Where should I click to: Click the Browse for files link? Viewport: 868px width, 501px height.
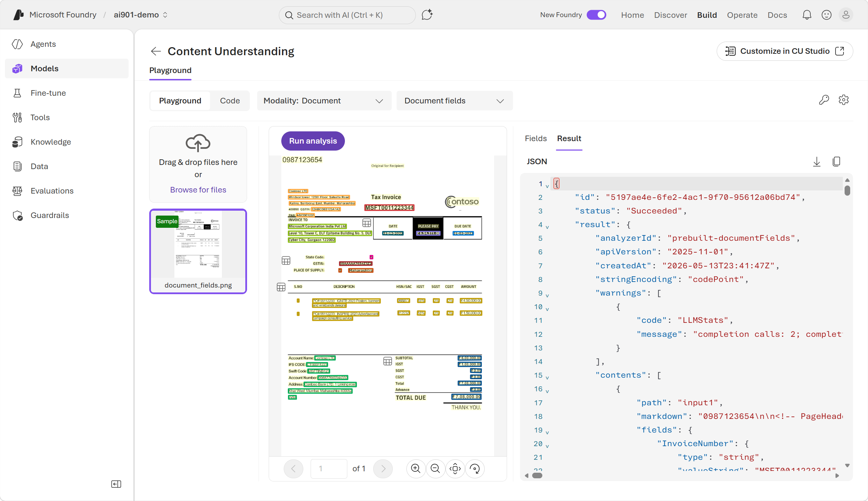pos(198,190)
